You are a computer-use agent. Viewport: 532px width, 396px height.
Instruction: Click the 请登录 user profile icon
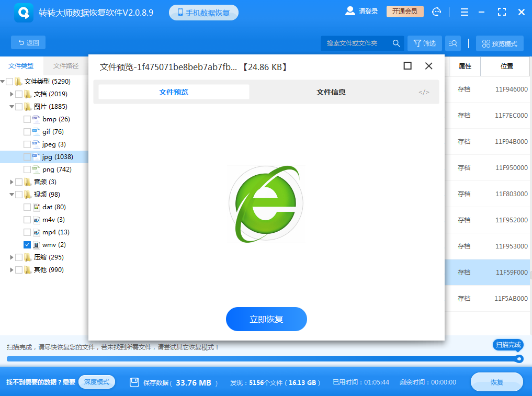(x=350, y=10)
